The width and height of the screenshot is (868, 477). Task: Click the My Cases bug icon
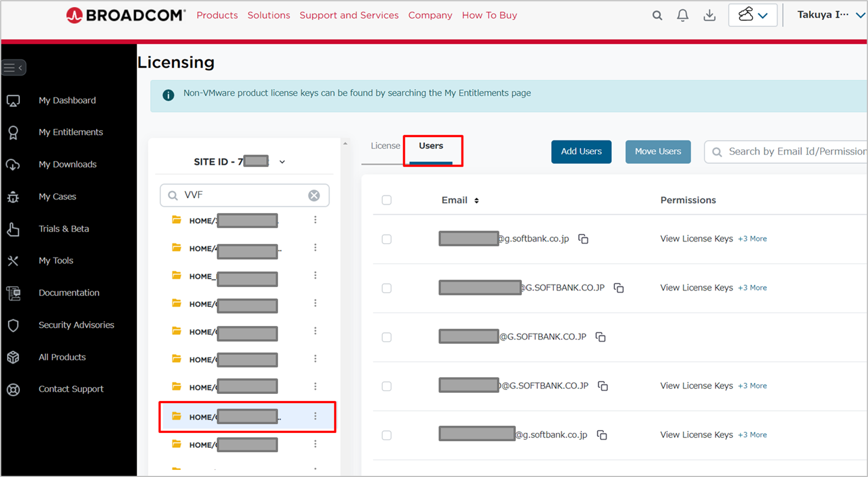(x=13, y=197)
